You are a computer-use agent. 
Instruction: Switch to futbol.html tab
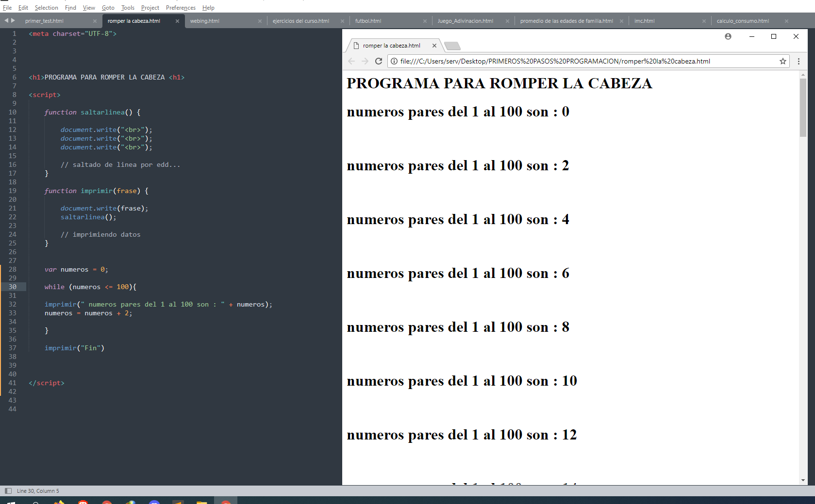pos(368,21)
